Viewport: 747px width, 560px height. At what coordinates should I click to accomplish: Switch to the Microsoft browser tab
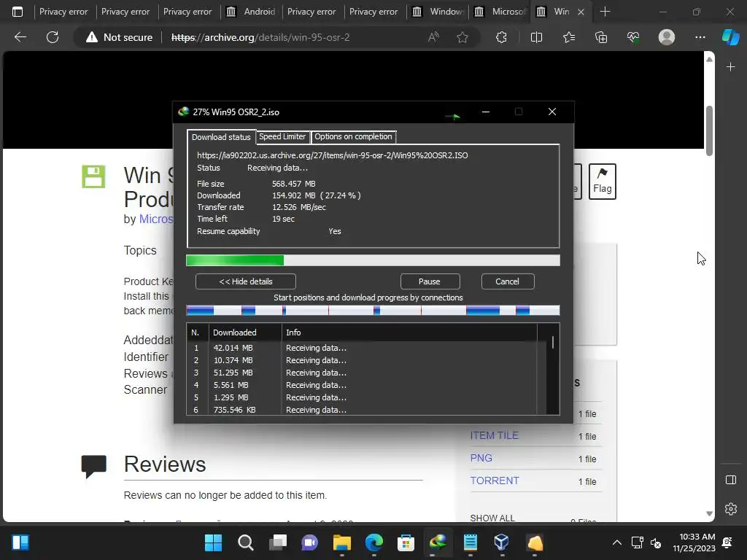[x=500, y=12]
